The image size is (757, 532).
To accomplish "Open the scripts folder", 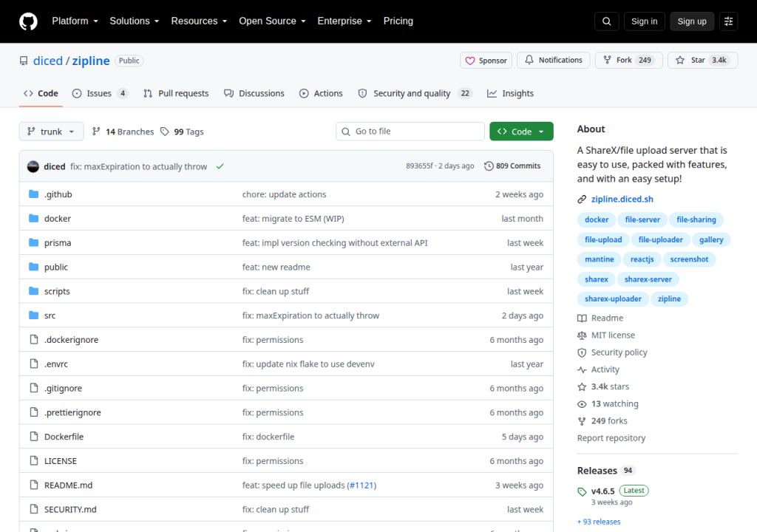I will pos(57,291).
